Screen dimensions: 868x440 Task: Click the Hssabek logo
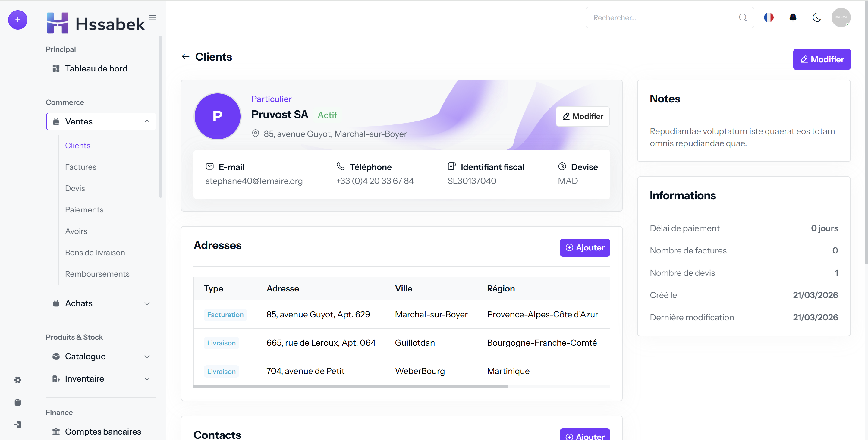[x=96, y=23]
